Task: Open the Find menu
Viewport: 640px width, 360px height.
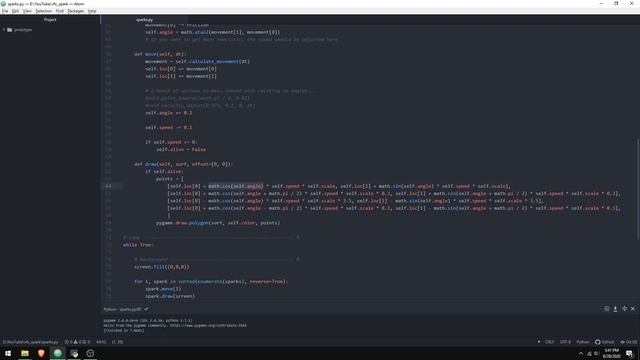Action: 60,11
